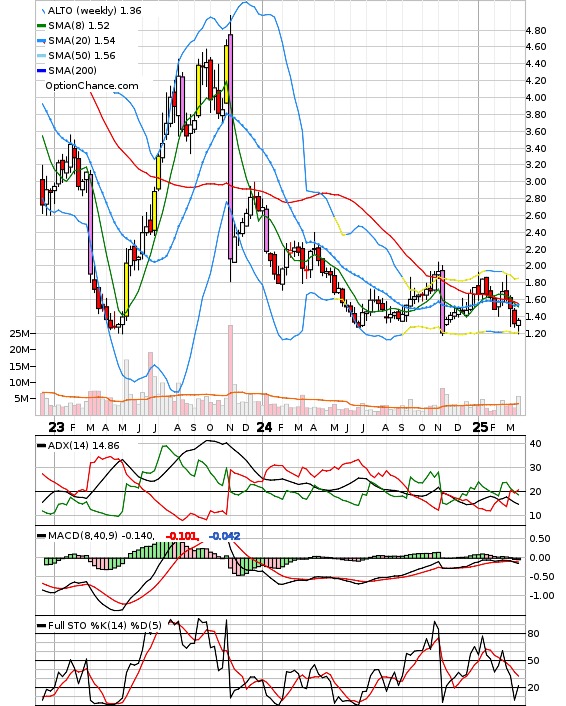The image size is (566, 706).
Task: Click the 3.60 price axis label
Action: point(536,131)
